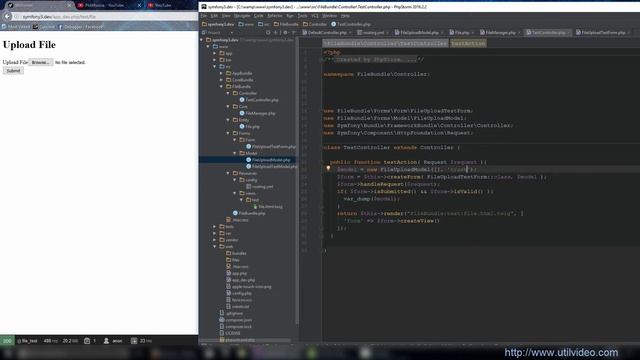Select FileBundle.php in project tree
The image size is (640, 360).
[x=249, y=213]
